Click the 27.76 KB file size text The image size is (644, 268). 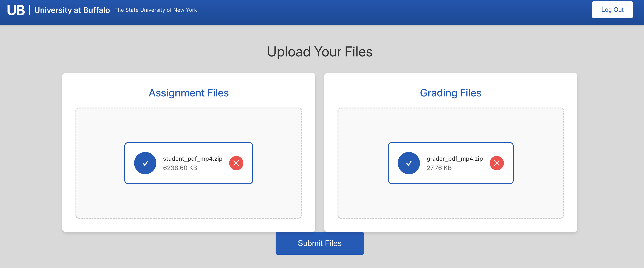439,168
